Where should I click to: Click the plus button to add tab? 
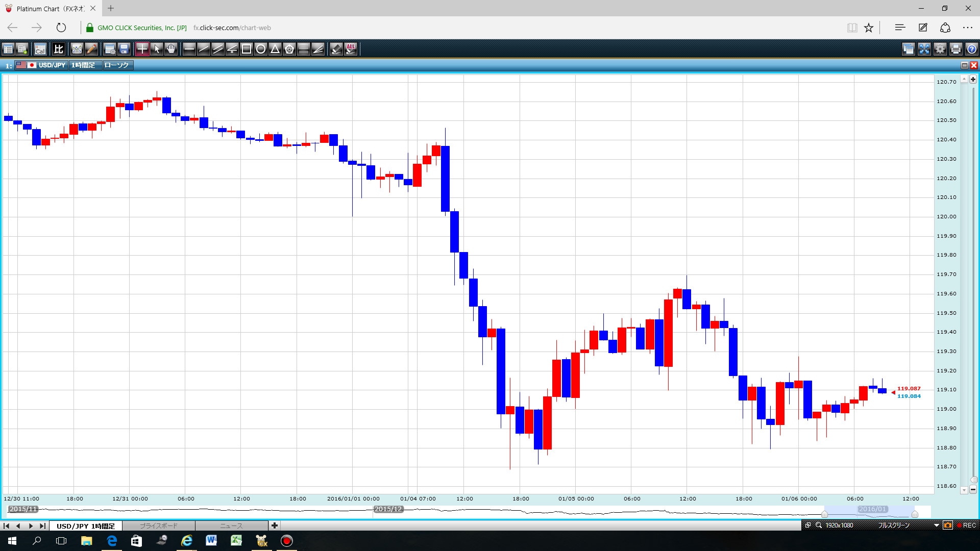click(x=275, y=525)
